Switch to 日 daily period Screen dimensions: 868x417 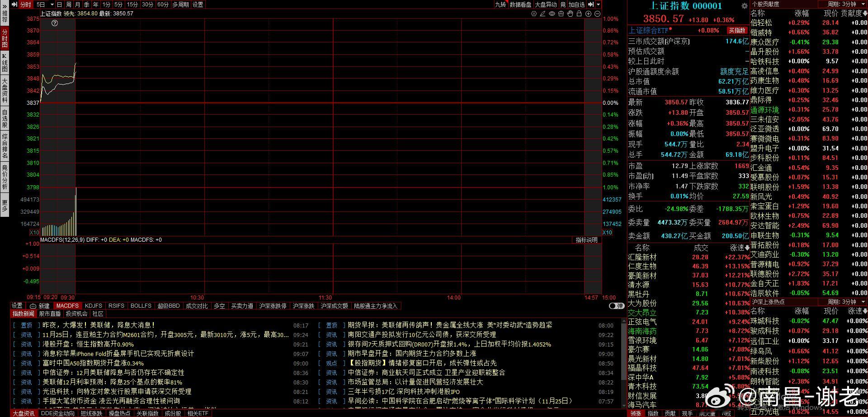pos(59,5)
